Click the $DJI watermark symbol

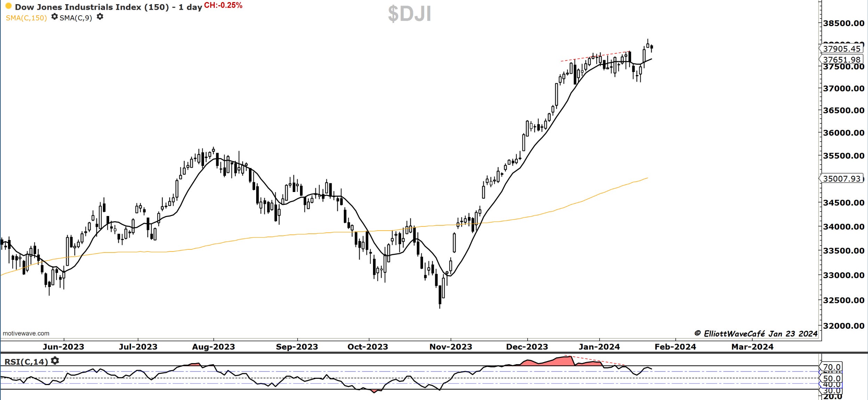click(x=409, y=14)
